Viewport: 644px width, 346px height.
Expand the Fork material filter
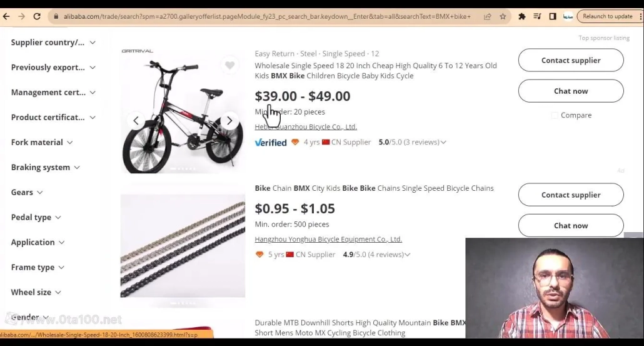pyautogui.click(x=41, y=142)
